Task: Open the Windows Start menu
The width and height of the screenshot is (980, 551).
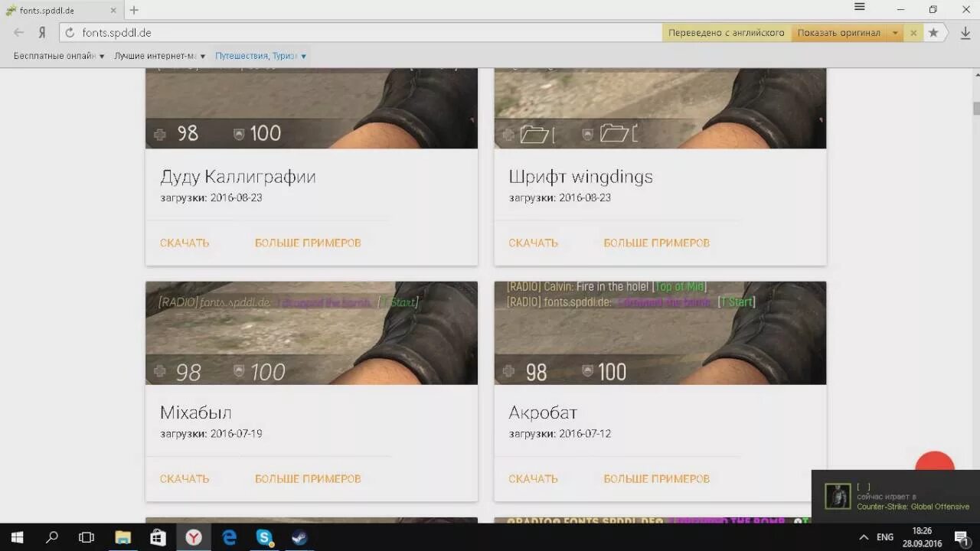Action: pyautogui.click(x=17, y=537)
